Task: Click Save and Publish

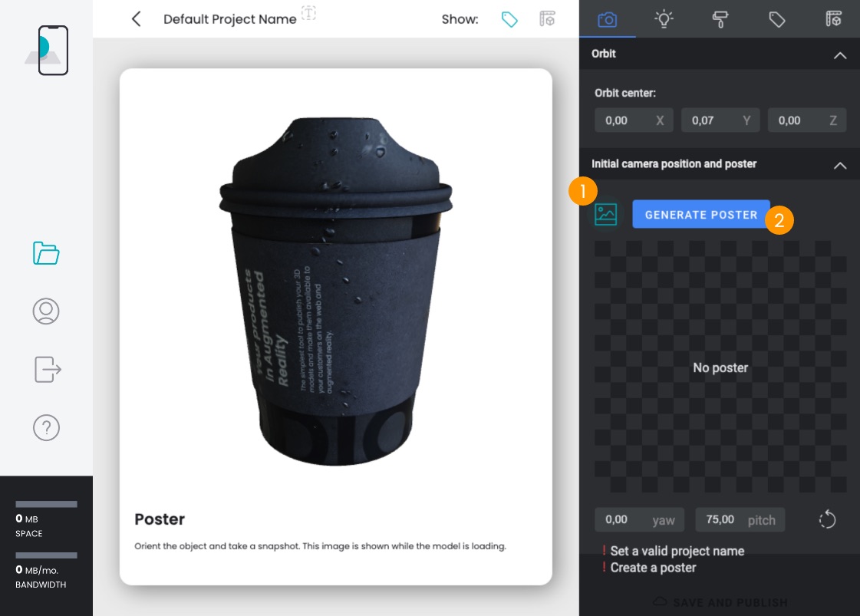Action: (x=720, y=603)
